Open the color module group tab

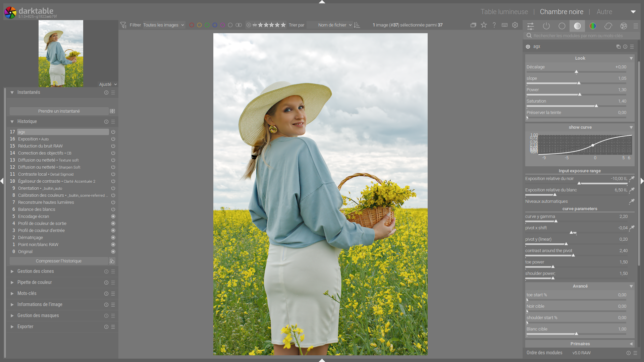coord(593,26)
